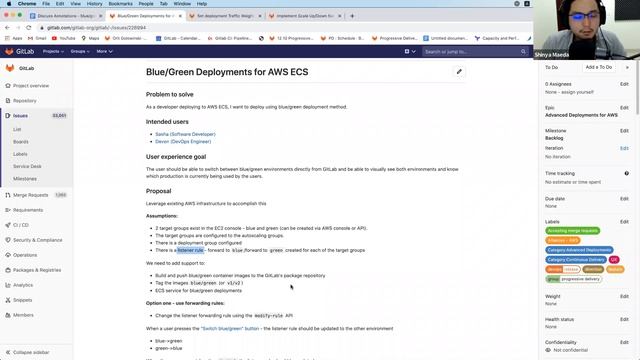Click Advanced Deployments for AWS epic
The height and width of the screenshot is (360, 640).
click(581, 115)
